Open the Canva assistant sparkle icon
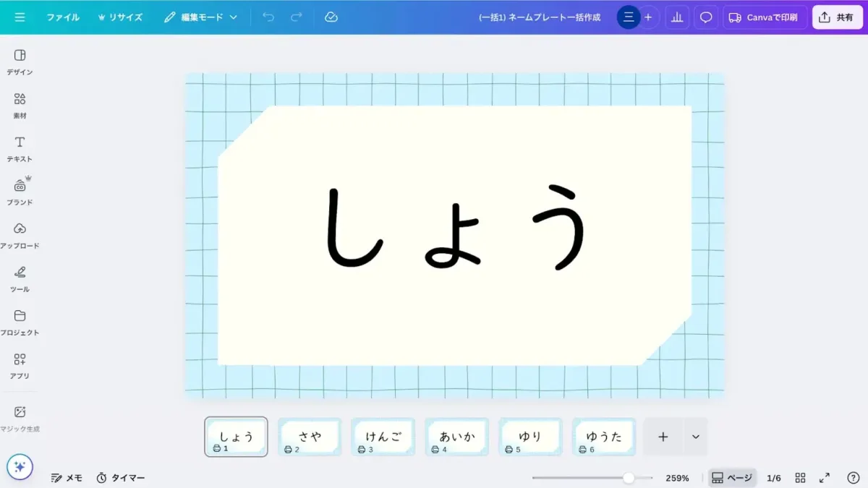The width and height of the screenshot is (868, 488). (x=20, y=468)
